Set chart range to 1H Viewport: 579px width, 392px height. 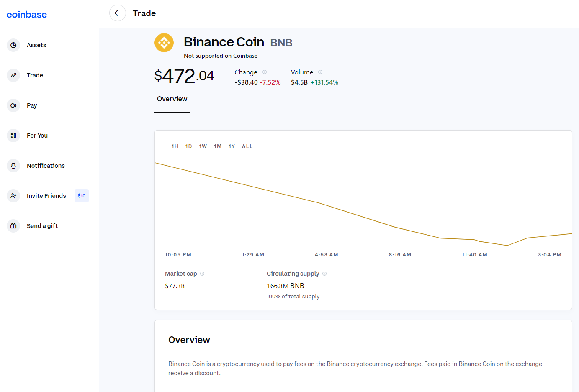175,146
